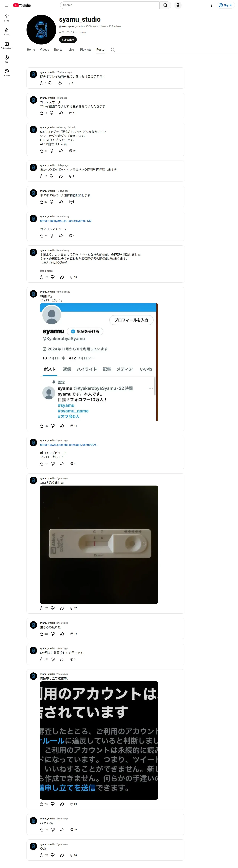
Task: Click the search magnifier button
Action: pos(165,5)
